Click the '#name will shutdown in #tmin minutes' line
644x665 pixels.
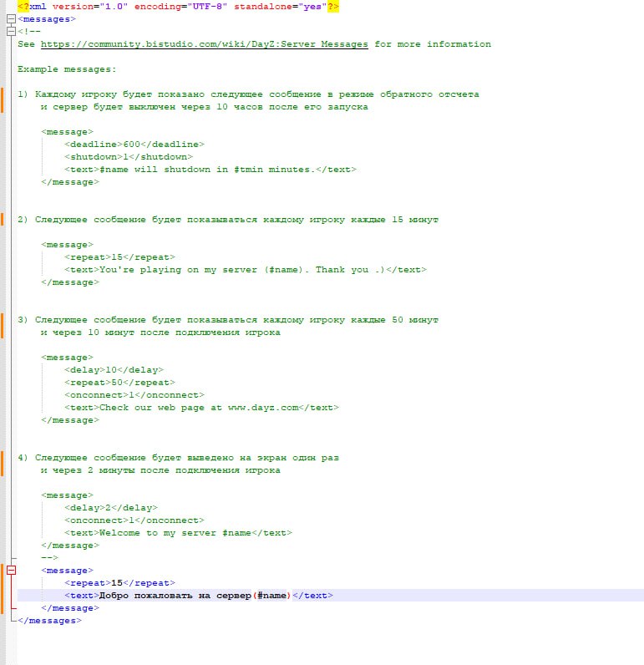click(x=210, y=170)
